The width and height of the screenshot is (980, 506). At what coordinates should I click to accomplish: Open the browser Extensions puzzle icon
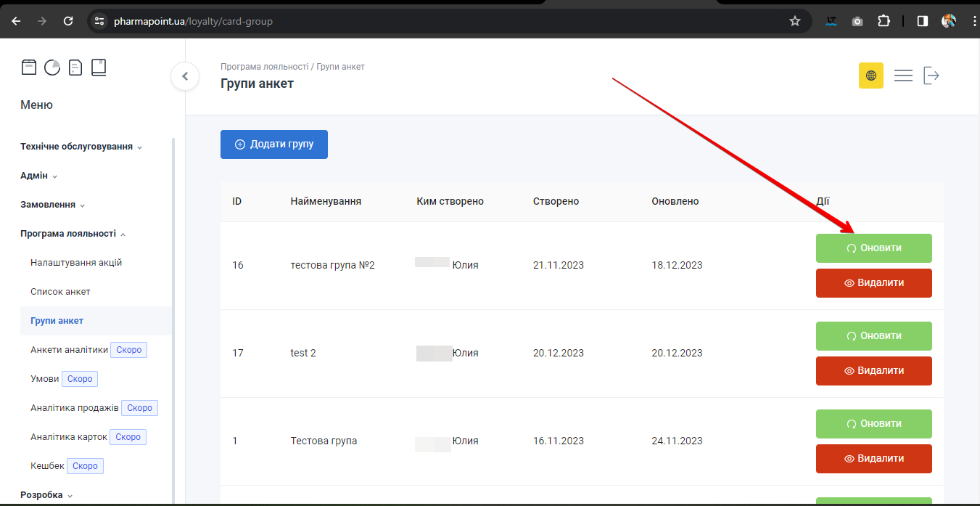coord(884,21)
